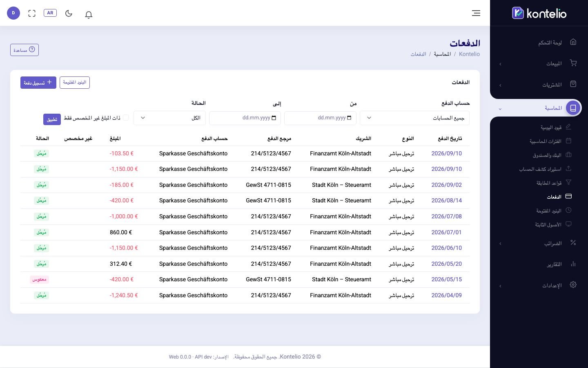Open التقارير menu item
The width and height of the screenshot is (588, 368).
pyautogui.click(x=555, y=264)
